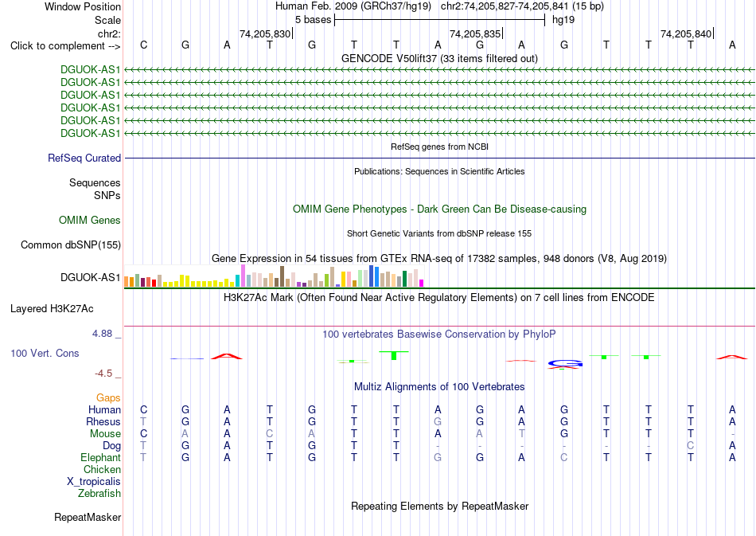Click the tall pink bar in GTEx expression chart

click(x=243, y=276)
